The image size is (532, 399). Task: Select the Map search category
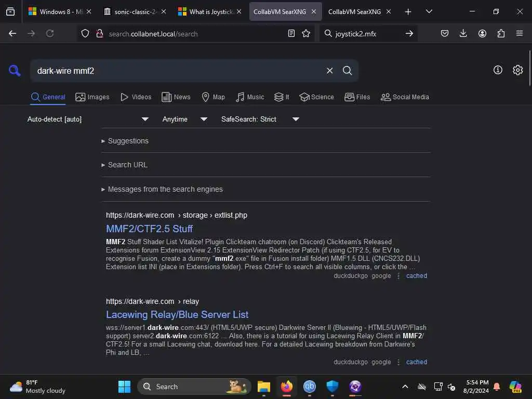(214, 97)
